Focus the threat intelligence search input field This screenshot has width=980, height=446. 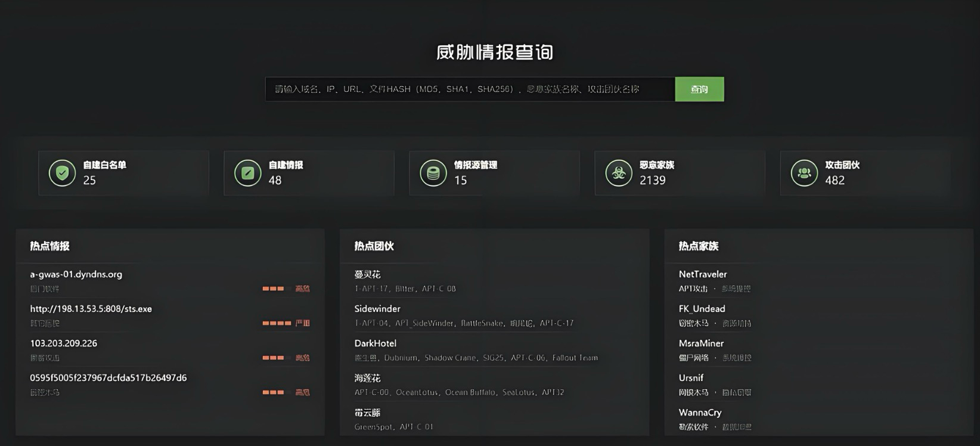tap(470, 89)
